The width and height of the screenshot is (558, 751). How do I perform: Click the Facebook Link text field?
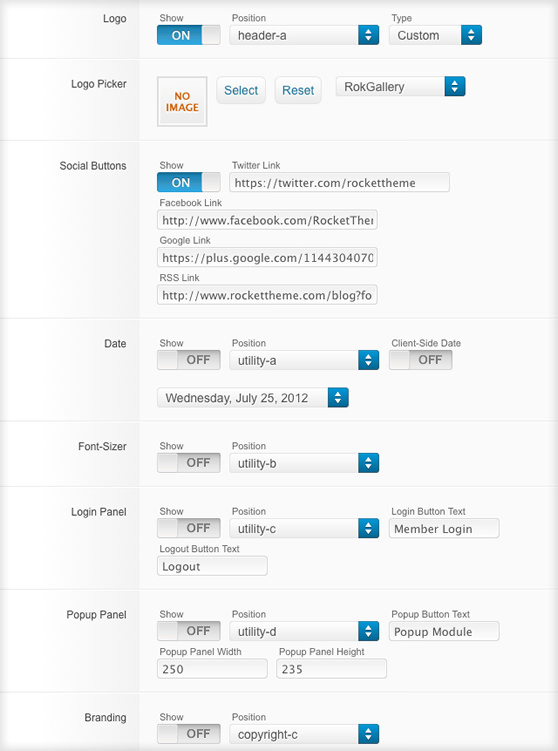(x=267, y=220)
